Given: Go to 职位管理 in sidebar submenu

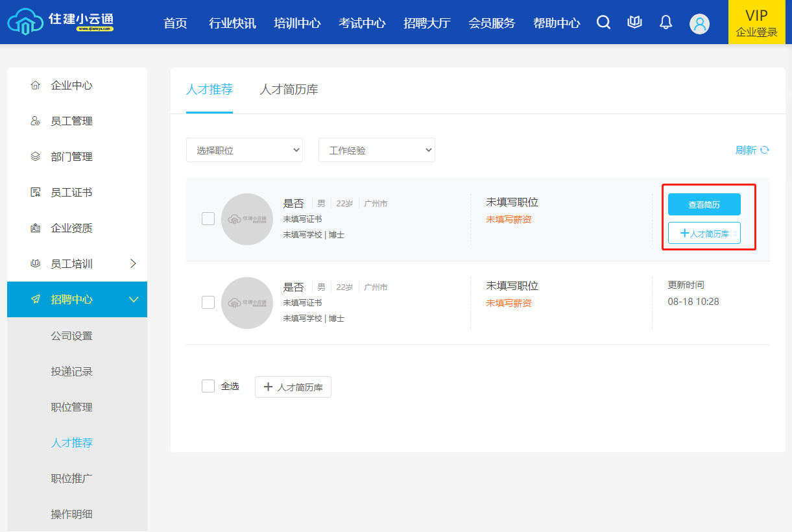Looking at the screenshot, I should point(71,407).
